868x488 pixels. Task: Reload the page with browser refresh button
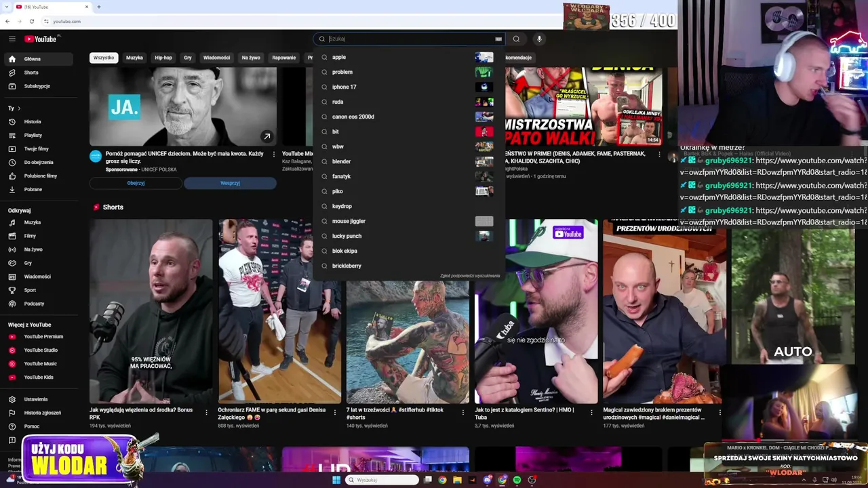point(31,21)
